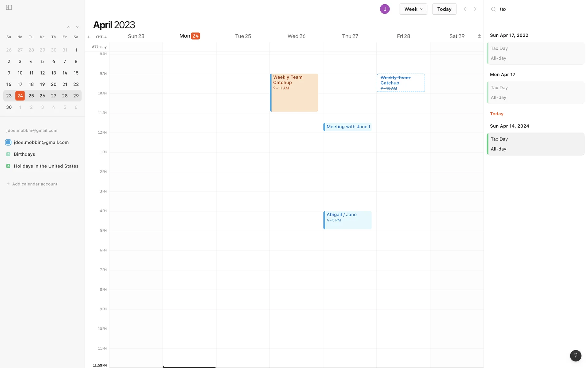
Task: Go to previous week arrow
Action: pyautogui.click(x=465, y=9)
